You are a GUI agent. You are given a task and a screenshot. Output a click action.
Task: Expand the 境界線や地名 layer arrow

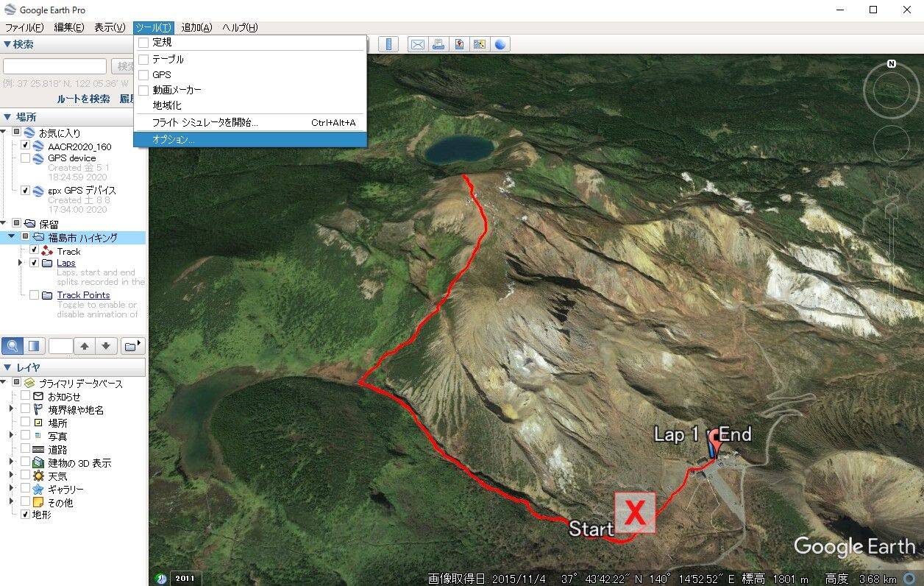pyautogui.click(x=12, y=409)
